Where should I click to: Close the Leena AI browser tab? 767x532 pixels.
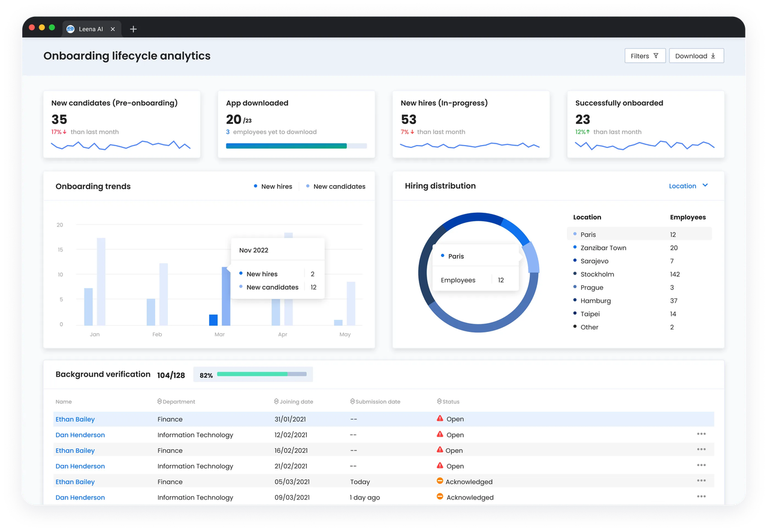(x=113, y=29)
